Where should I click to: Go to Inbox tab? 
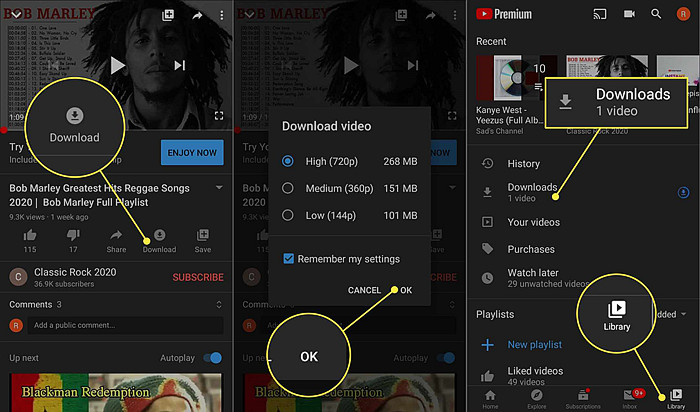point(630,400)
